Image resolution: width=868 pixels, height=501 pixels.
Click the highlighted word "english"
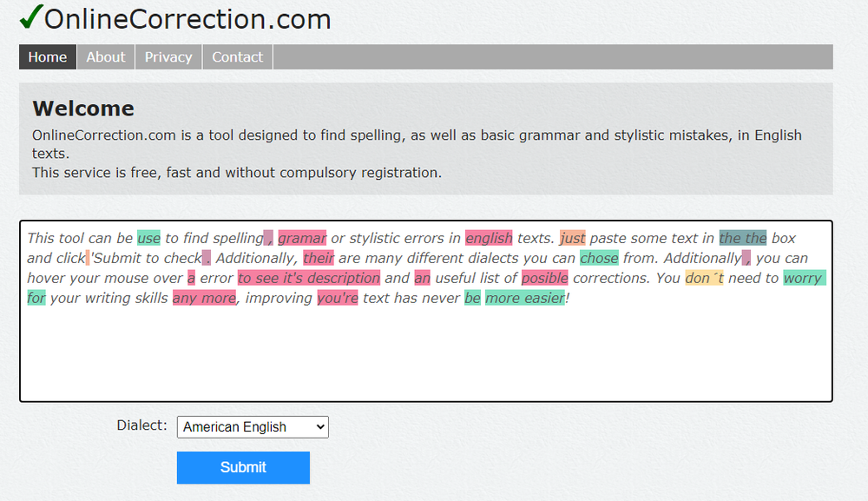point(489,238)
